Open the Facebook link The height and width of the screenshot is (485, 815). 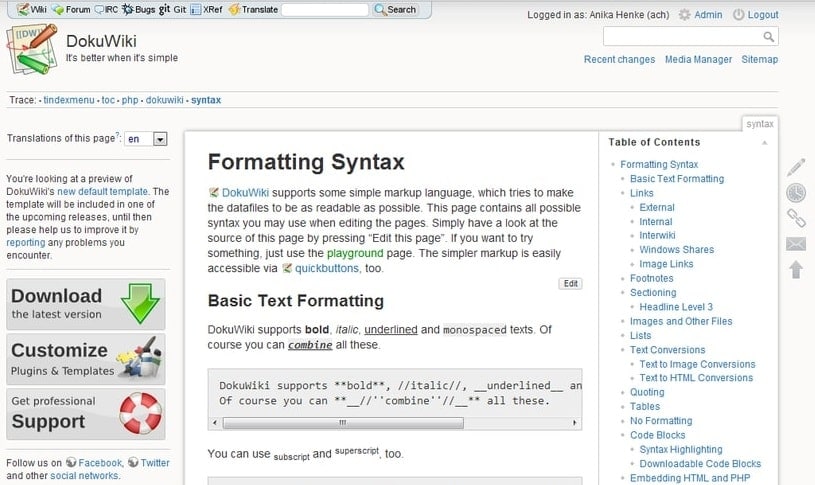(94, 463)
